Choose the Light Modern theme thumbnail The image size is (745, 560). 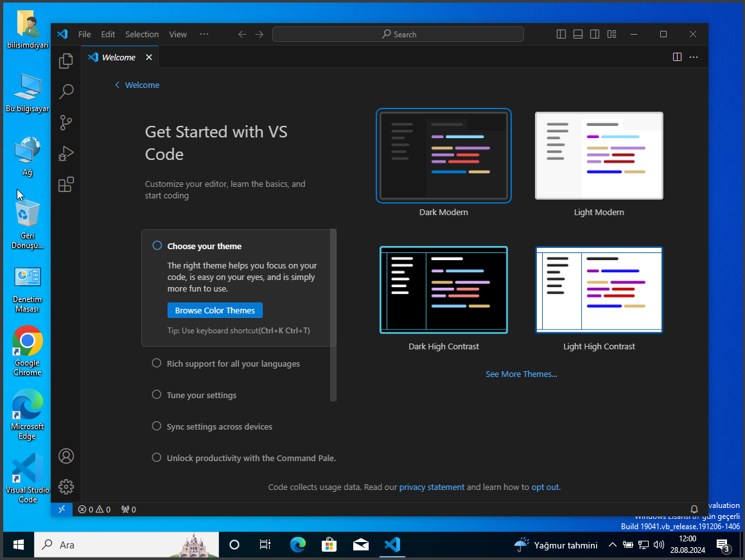coord(599,156)
